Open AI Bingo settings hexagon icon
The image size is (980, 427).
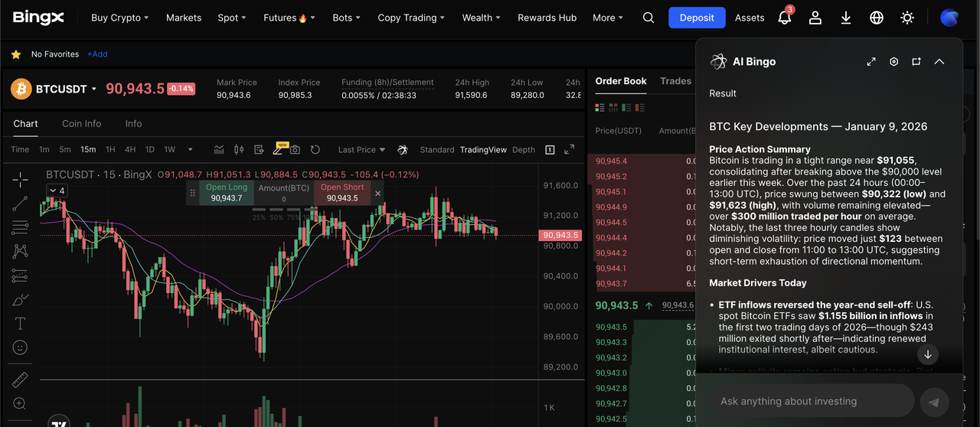tap(893, 62)
